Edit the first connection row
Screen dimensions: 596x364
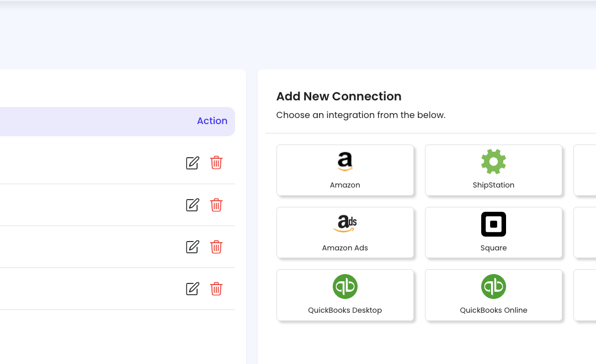tap(193, 163)
